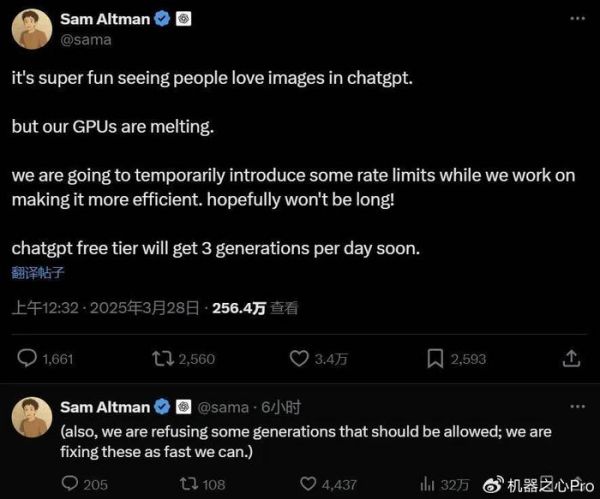600x499 pixels.
Task: Click the Sam Altman display name on the main tweet
Action: click(x=103, y=19)
